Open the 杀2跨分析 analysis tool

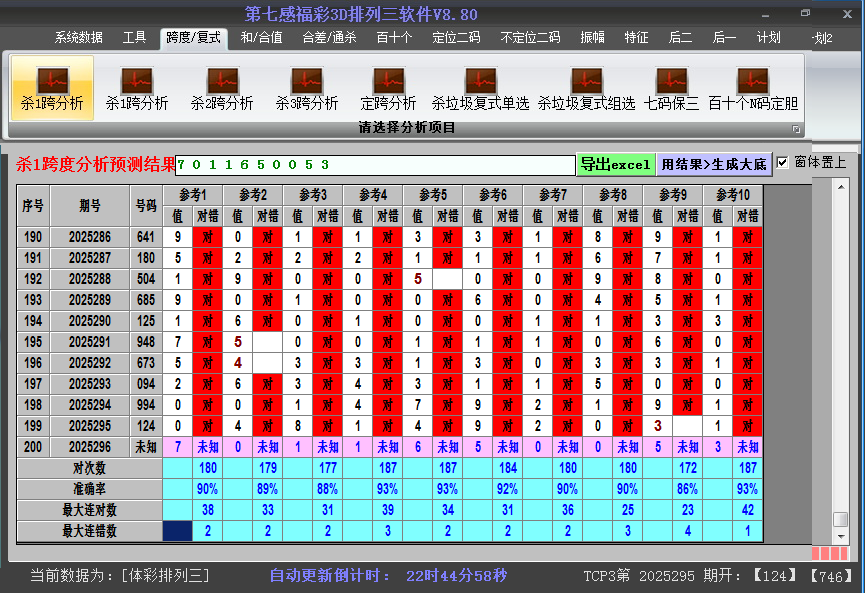[221, 88]
